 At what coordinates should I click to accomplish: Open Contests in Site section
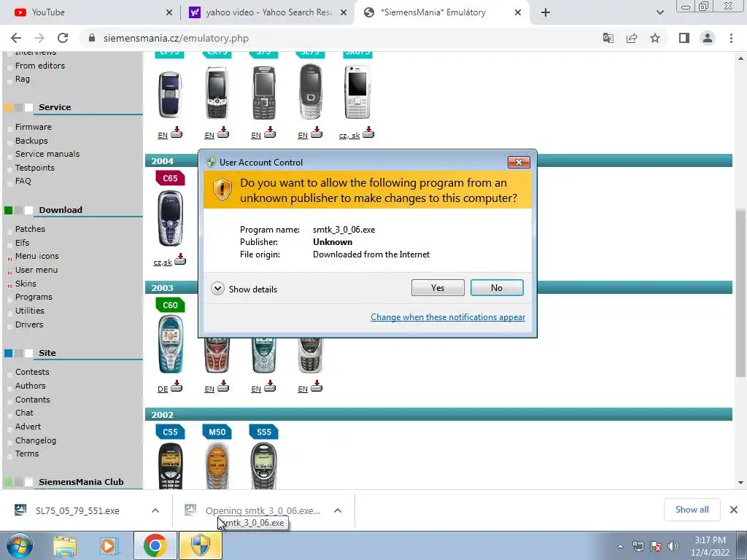tap(32, 372)
